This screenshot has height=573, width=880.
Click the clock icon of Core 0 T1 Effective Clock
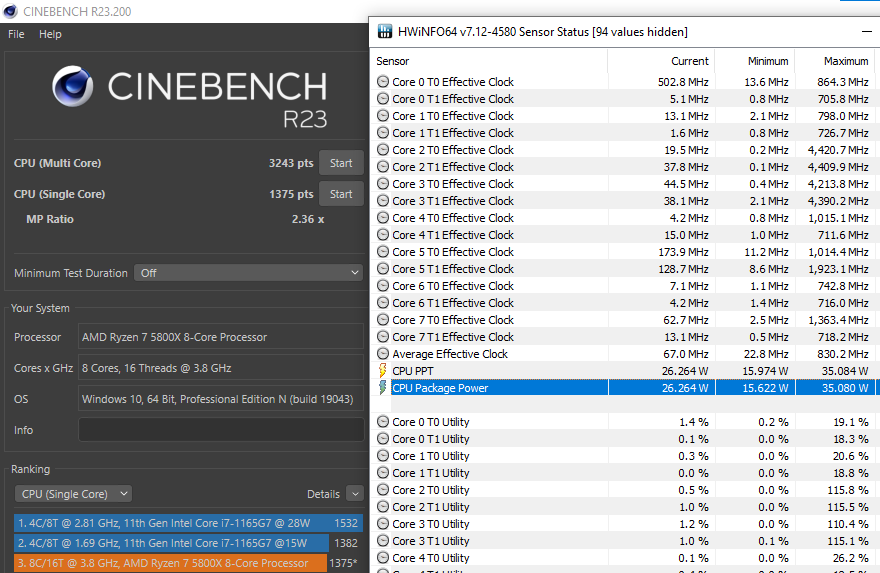[383, 99]
